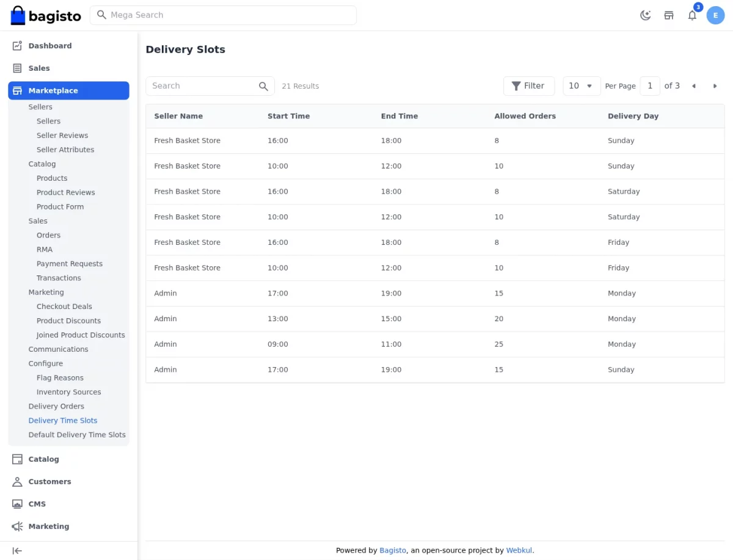Image resolution: width=733 pixels, height=560 pixels.
Task: Open Flag Reasons
Action: (x=60, y=378)
